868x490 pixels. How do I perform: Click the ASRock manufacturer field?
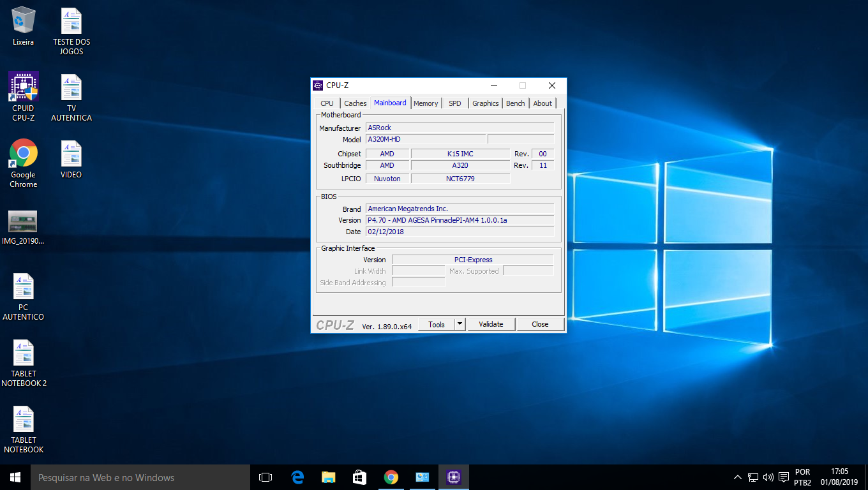click(460, 128)
